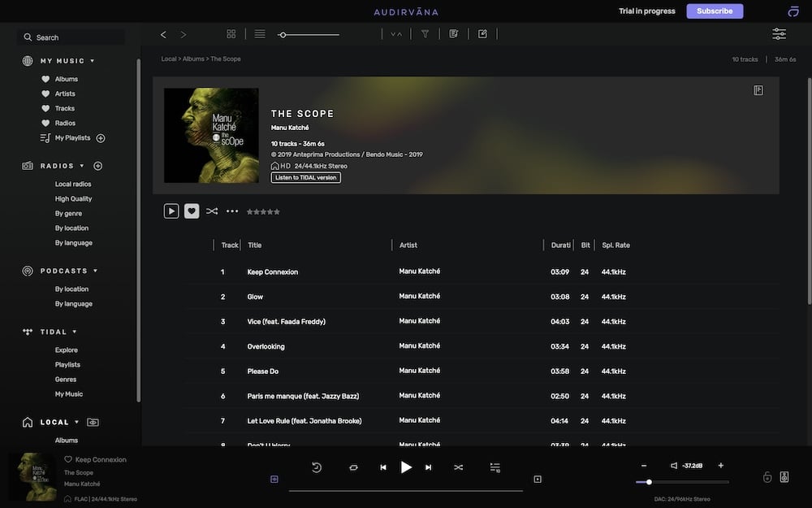Click the Subscribe button

tap(715, 11)
